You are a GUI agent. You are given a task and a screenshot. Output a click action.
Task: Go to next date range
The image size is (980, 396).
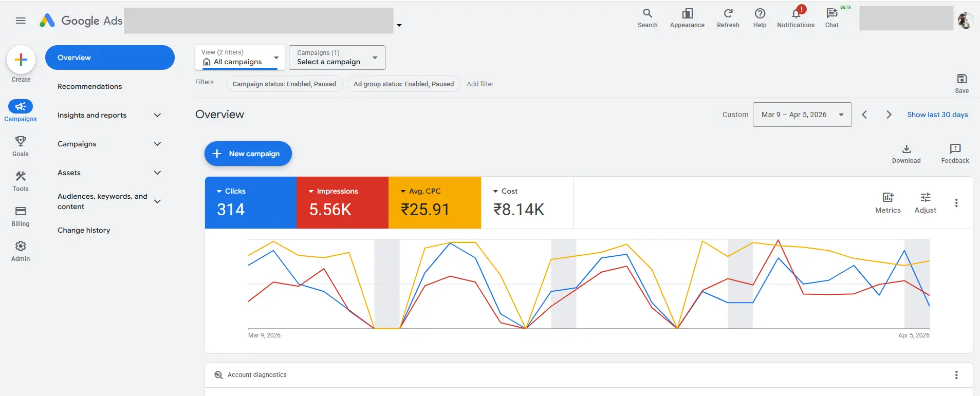889,115
